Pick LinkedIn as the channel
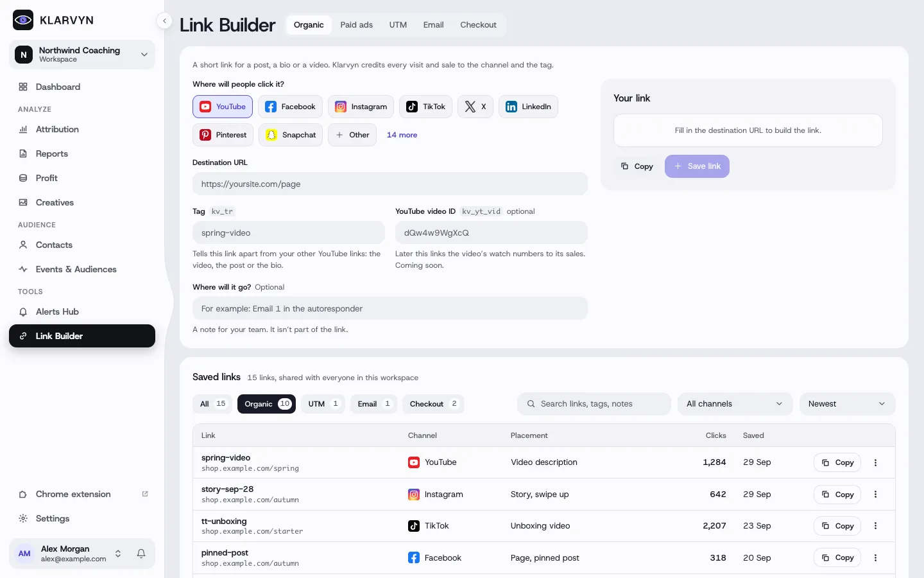The width and height of the screenshot is (924, 578). [x=528, y=107]
